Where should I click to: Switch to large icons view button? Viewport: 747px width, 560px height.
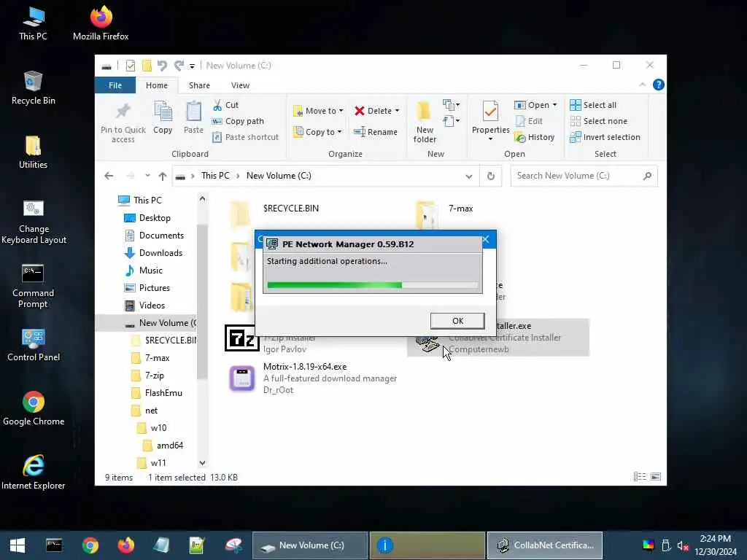coord(656,477)
